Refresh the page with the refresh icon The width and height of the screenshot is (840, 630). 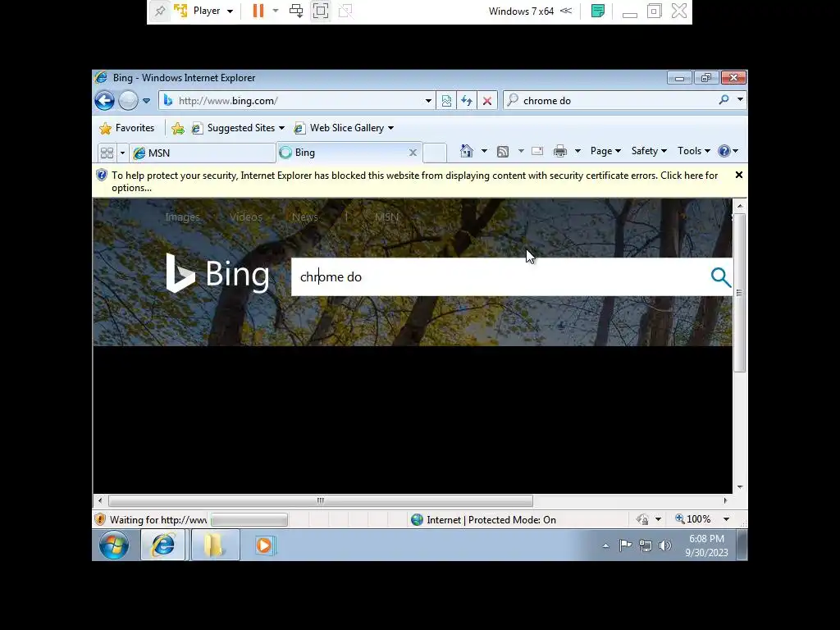pyautogui.click(x=467, y=100)
